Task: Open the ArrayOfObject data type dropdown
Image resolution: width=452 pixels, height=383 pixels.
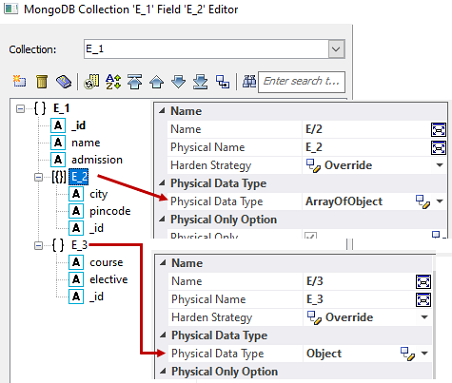Action: pos(440,201)
